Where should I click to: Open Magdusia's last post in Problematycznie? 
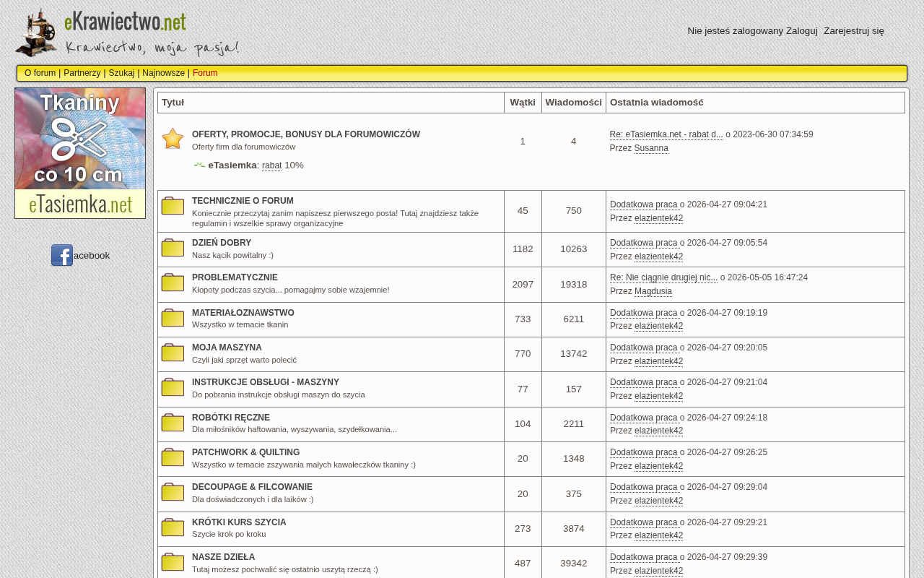[x=663, y=277]
